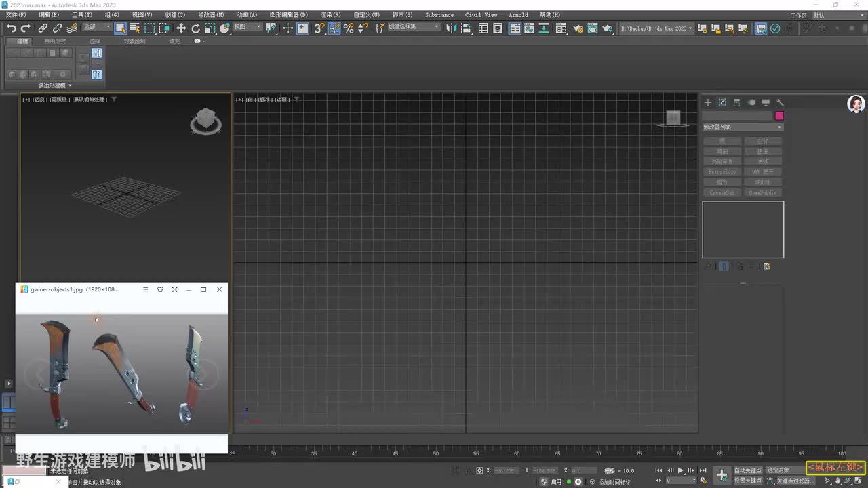Toggle Set Key mode (设置关键点)

click(x=748, y=481)
